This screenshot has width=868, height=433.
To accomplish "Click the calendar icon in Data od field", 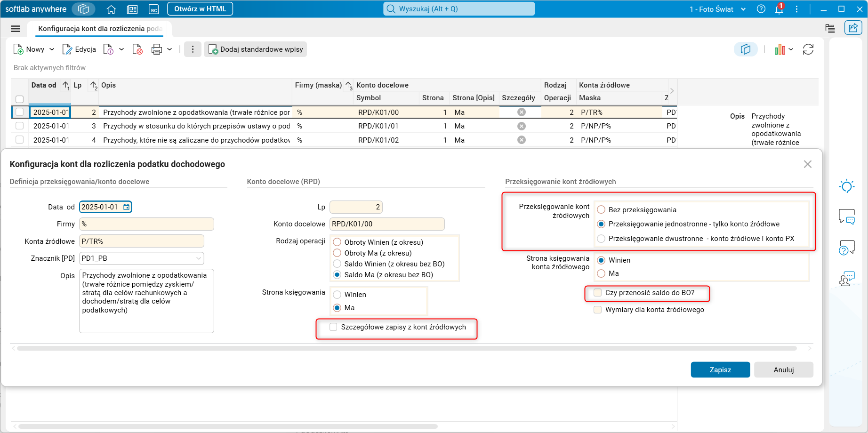I will point(126,207).
